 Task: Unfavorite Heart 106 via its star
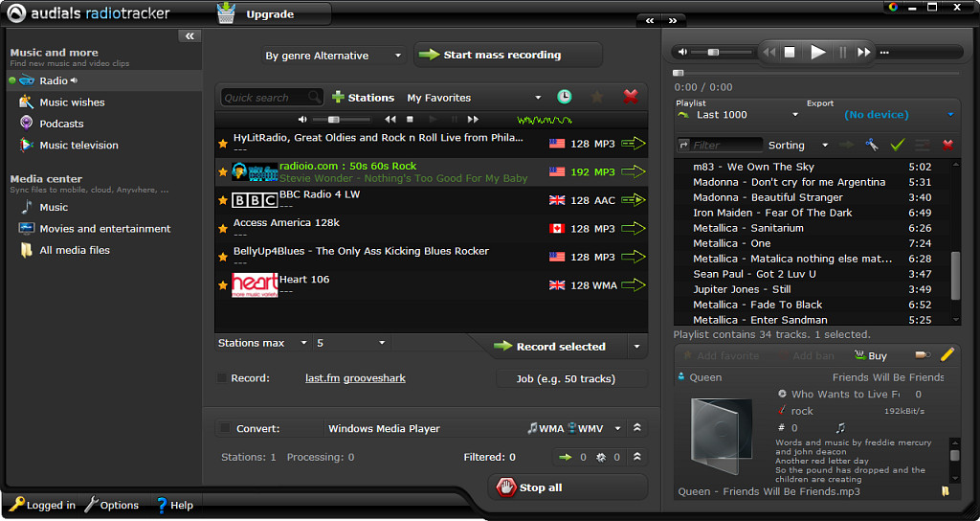coord(222,285)
